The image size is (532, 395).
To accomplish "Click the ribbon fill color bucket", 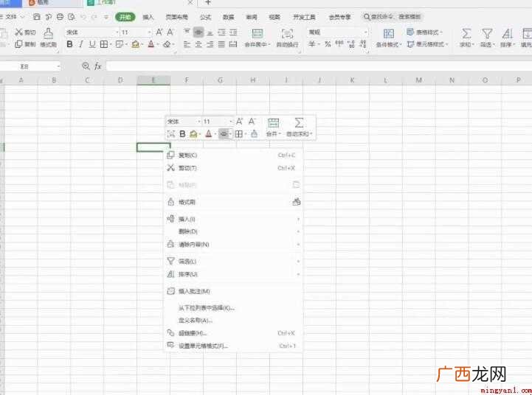I will pos(135,44).
